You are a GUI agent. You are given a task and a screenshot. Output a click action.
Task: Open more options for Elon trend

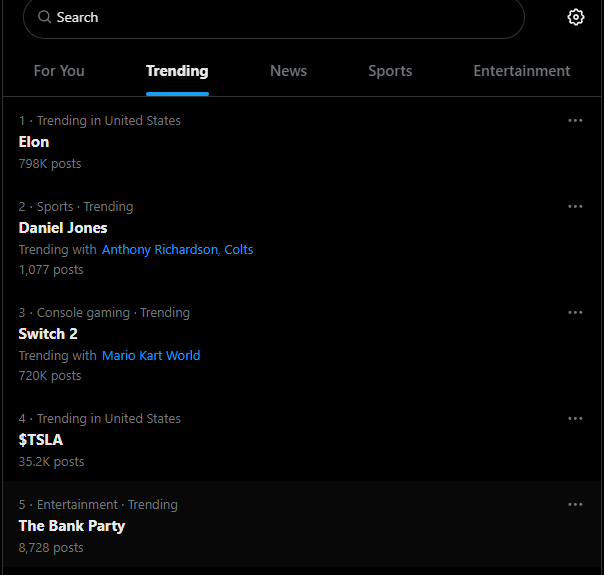pyautogui.click(x=575, y=121)
